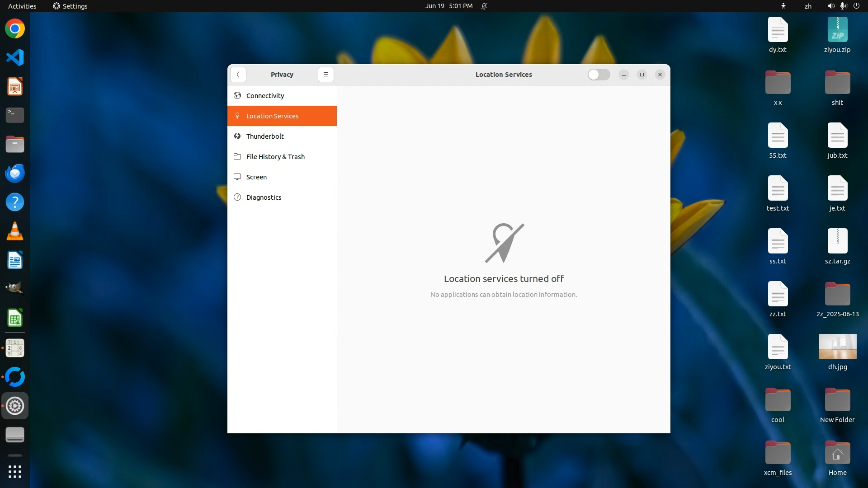Go back using the Privacy back arrow
Image resolution: width=868 pixels, height=488 pixels.
pos(238,75)
